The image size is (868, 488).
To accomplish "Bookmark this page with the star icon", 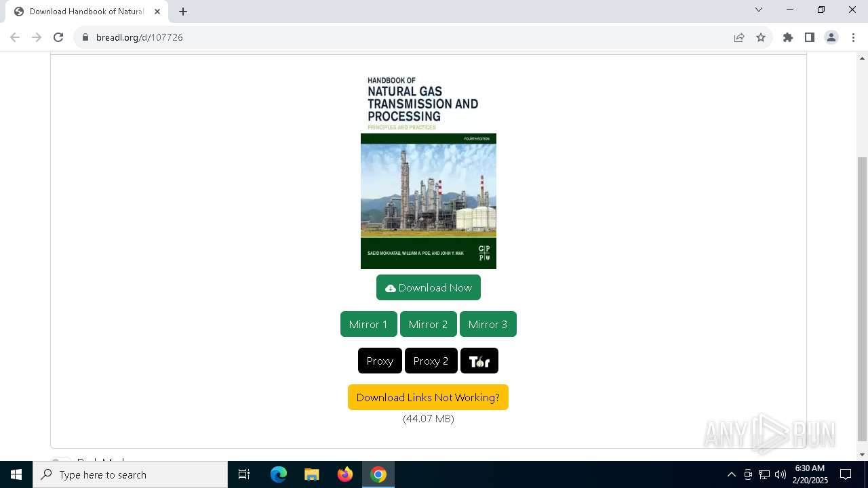I will coord(761,37).
